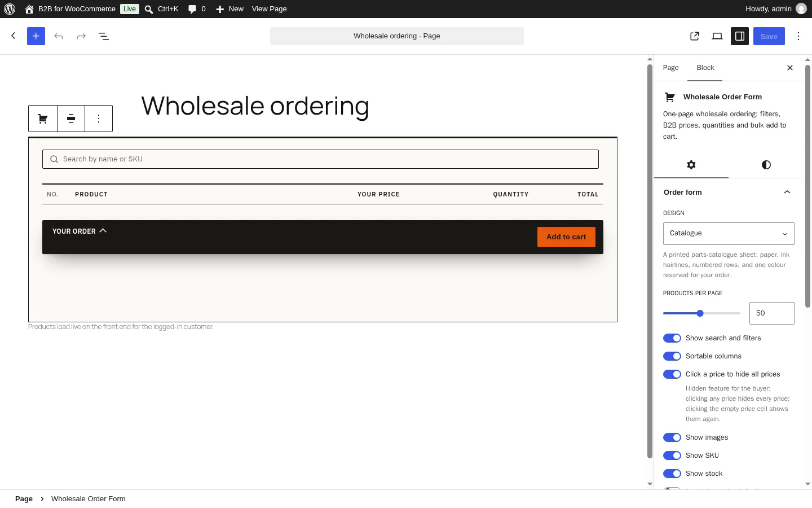Screen dimensions: 812x508
Task: Toggle Show SKU switch
Action: pos(672,456)
